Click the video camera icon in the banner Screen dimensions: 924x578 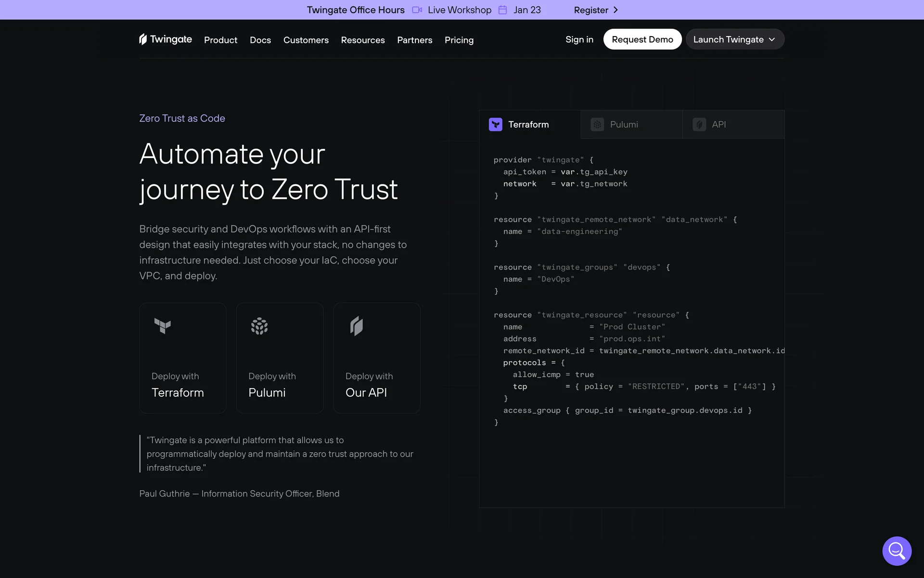coord(417,10)
